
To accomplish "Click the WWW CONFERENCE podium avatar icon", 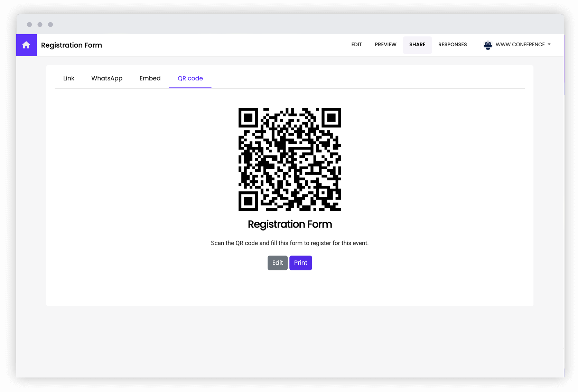I will (x=488, y=45).
